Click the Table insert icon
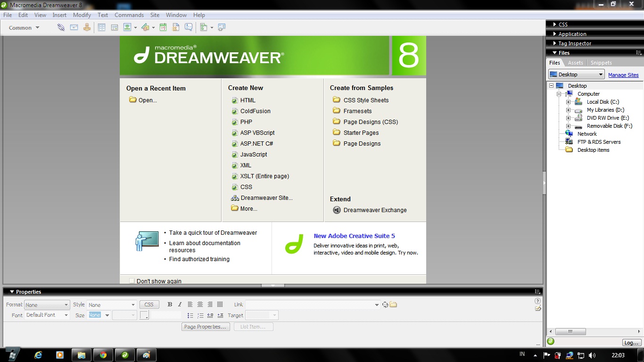 click(x=101, y=27)
